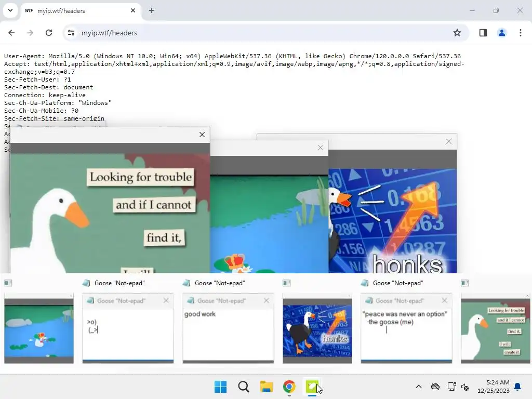Close the goose pond image window
This screenshot has height=399, width=532.
pos(320,148)
